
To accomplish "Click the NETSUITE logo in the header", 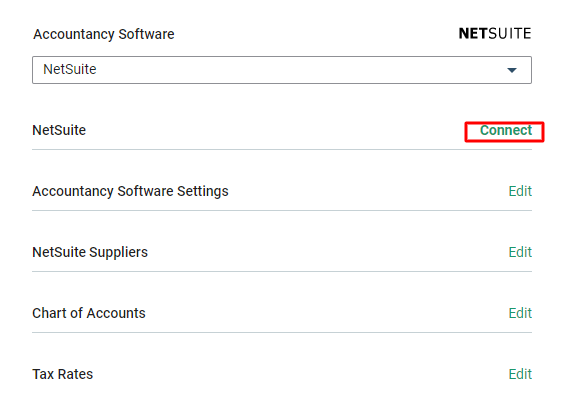I will pos(495,34).
